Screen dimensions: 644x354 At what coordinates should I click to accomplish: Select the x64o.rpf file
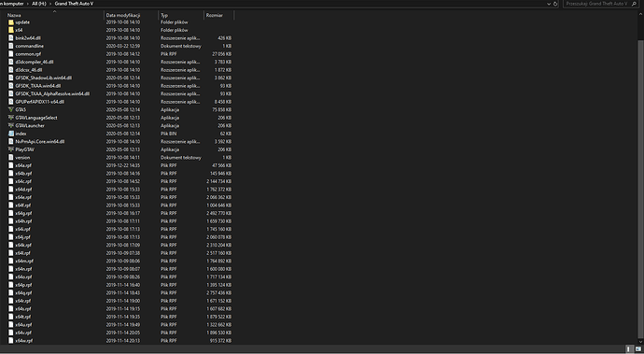23,277
